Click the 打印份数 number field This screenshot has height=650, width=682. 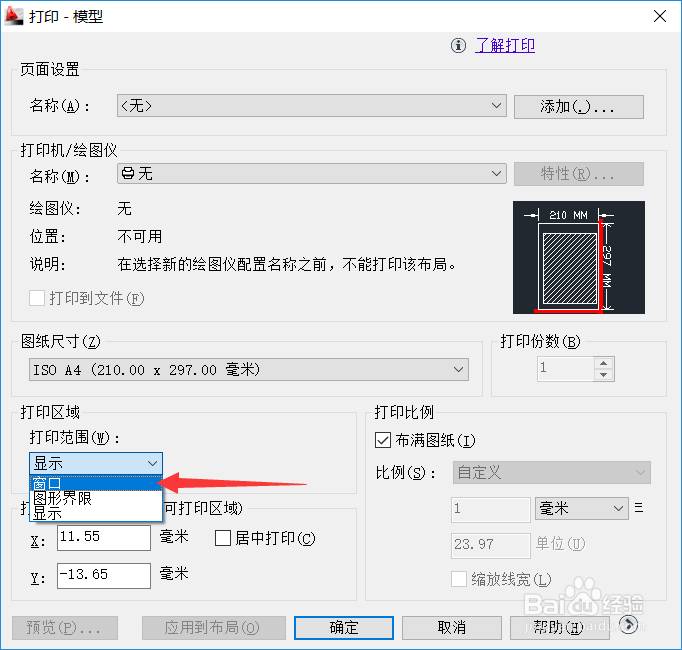pyautogui.click(x=565, y=369)
